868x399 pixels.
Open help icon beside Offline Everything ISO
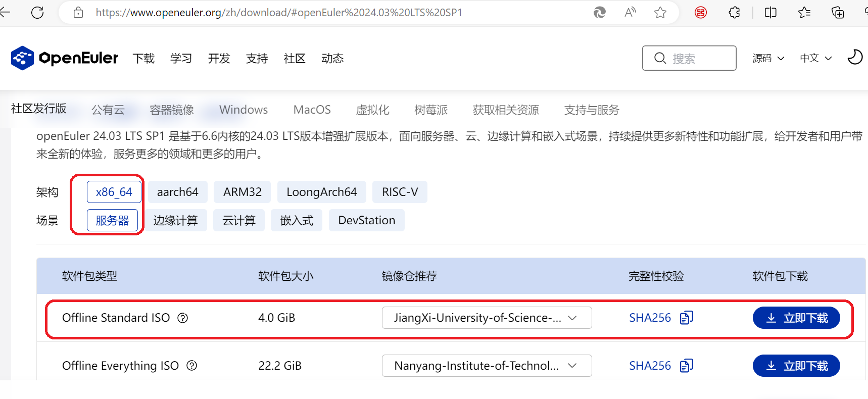[192, 366]
